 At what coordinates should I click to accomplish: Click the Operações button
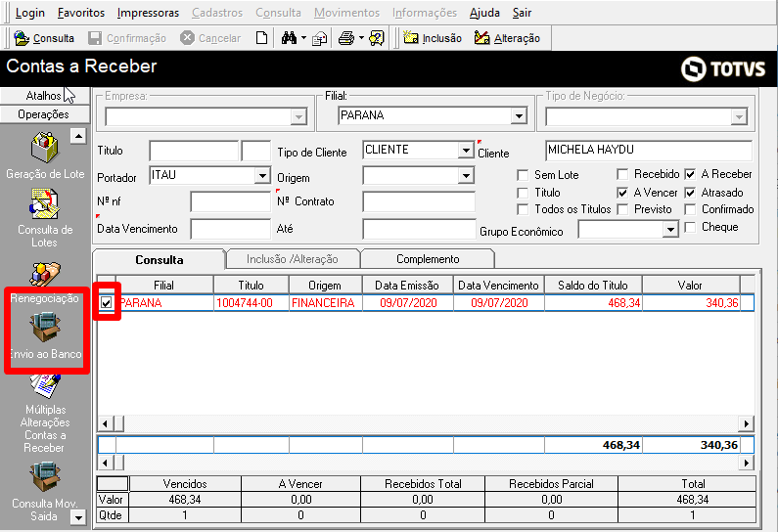[x=45, y=114]
